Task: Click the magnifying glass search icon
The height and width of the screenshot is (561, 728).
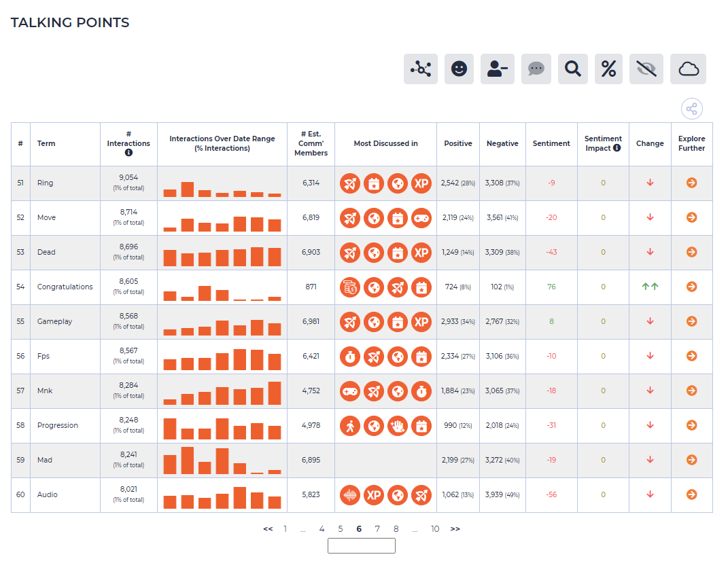Action: click(x=572, y=69)
